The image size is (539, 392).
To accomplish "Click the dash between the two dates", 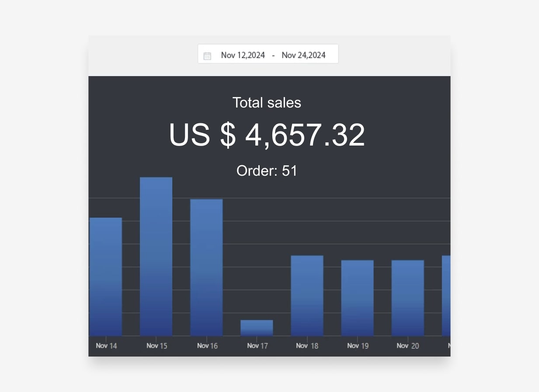I will pyautogui.click(x=274, y=55).
